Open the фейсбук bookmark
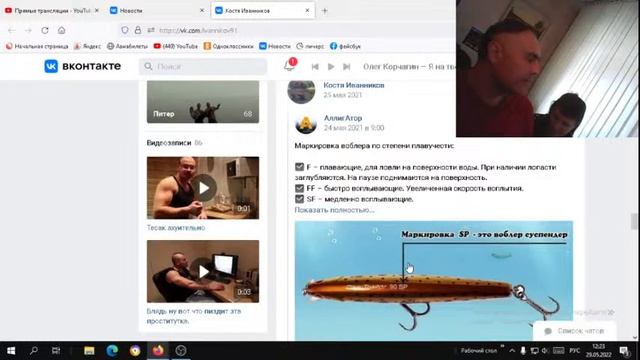 click(x=345, y=46)
